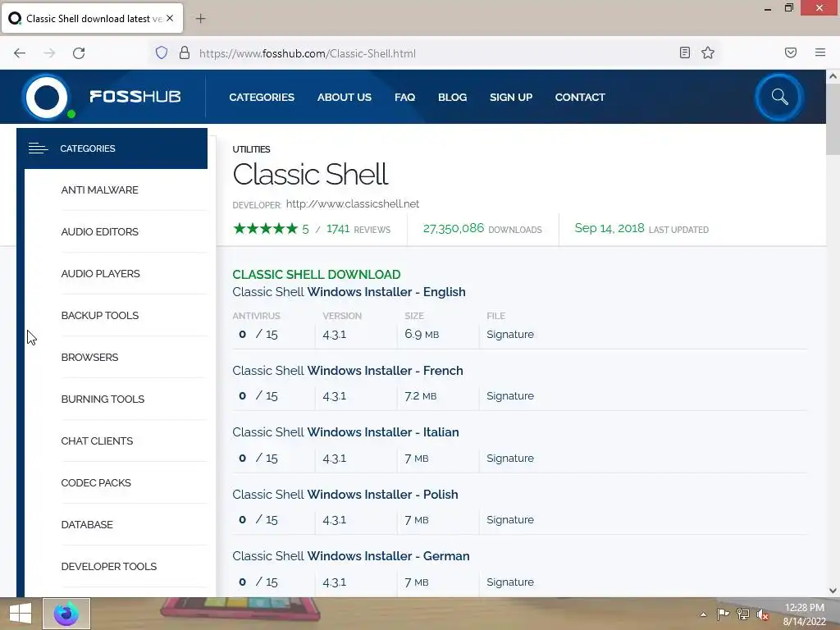Click the address bar URL field
The image size is (840, 630).
point(434,53)
